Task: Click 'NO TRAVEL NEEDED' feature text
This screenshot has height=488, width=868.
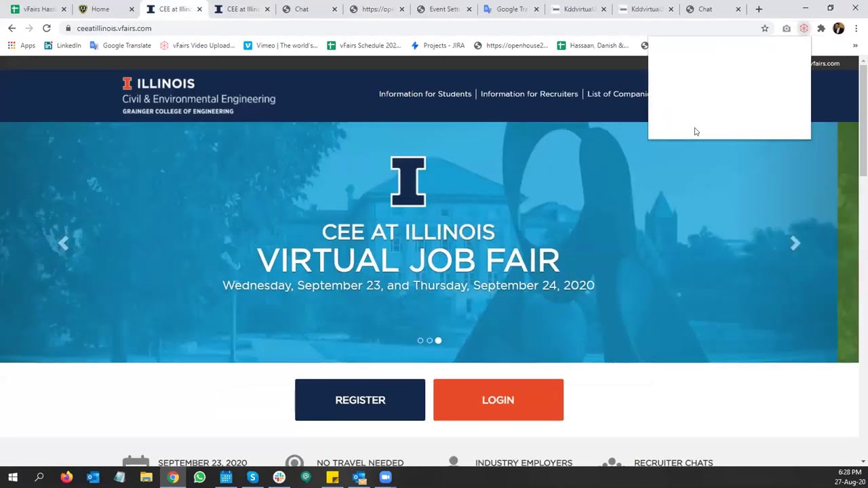Action: click(360, 463)
